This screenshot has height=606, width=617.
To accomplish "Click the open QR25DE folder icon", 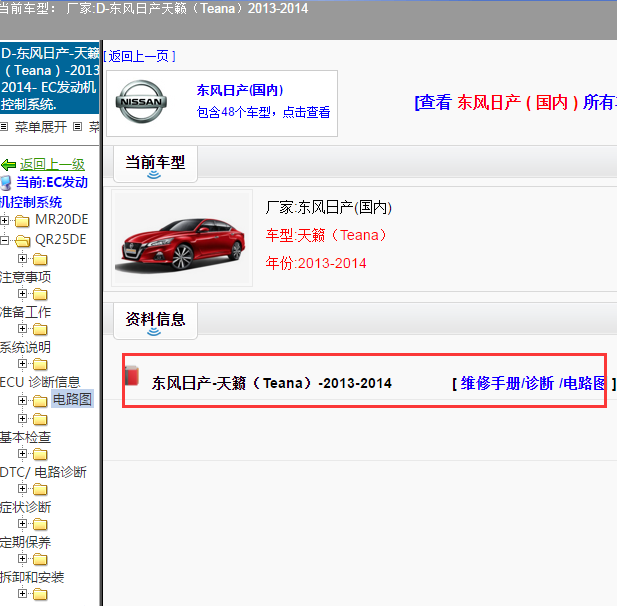I will coord(22,240).
